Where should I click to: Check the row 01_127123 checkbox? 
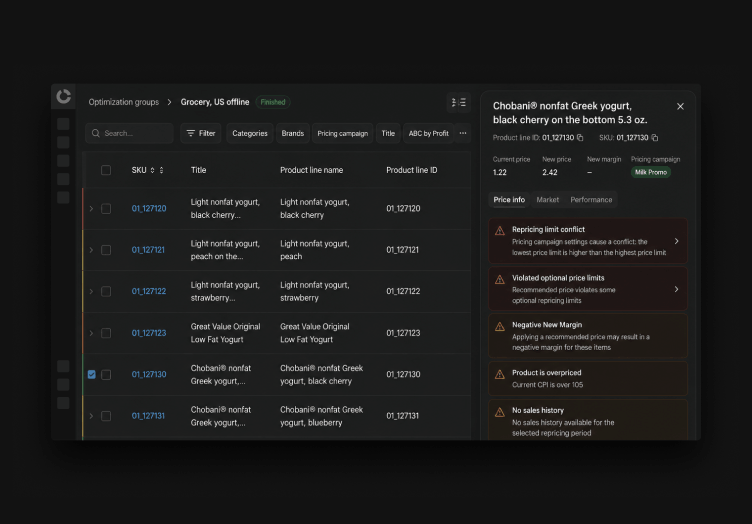pyautogui.click(x=106, y=333)
